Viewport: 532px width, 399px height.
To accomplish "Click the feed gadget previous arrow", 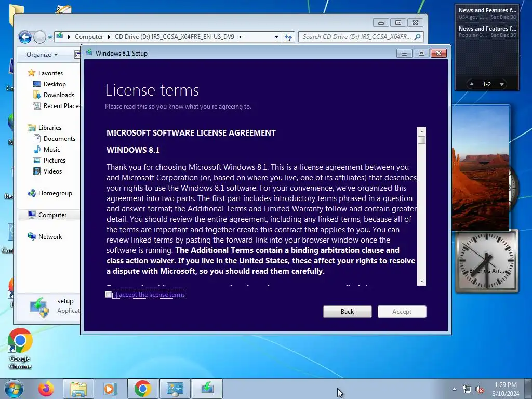I will point(472,84).
